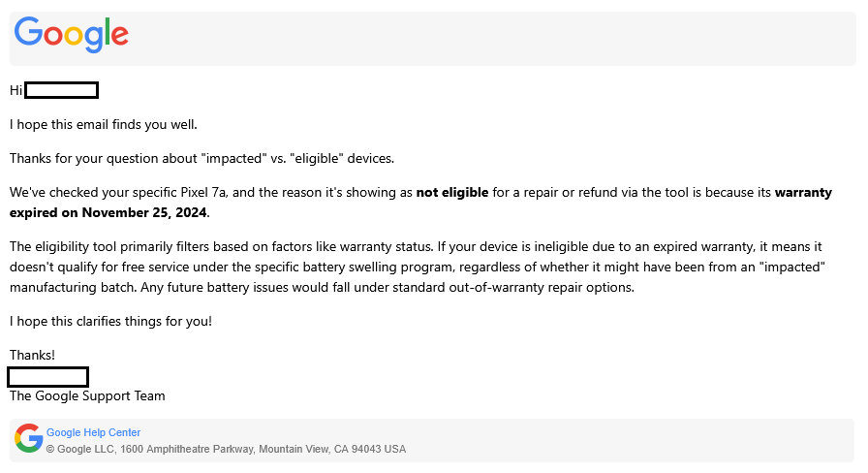Click the 'Hi' greeting word
Image resolution: width=868 pixels, height=473 pixels.
pos(15,90)
